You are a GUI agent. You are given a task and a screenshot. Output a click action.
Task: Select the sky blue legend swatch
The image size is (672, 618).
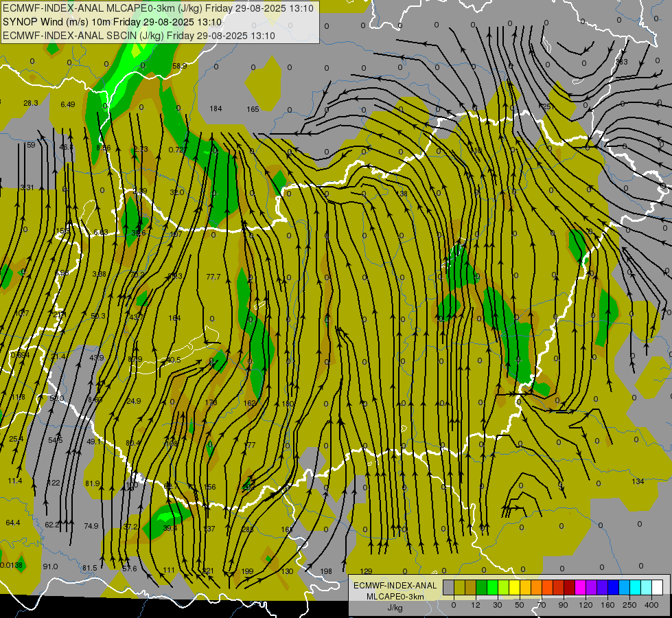(625, 587)
